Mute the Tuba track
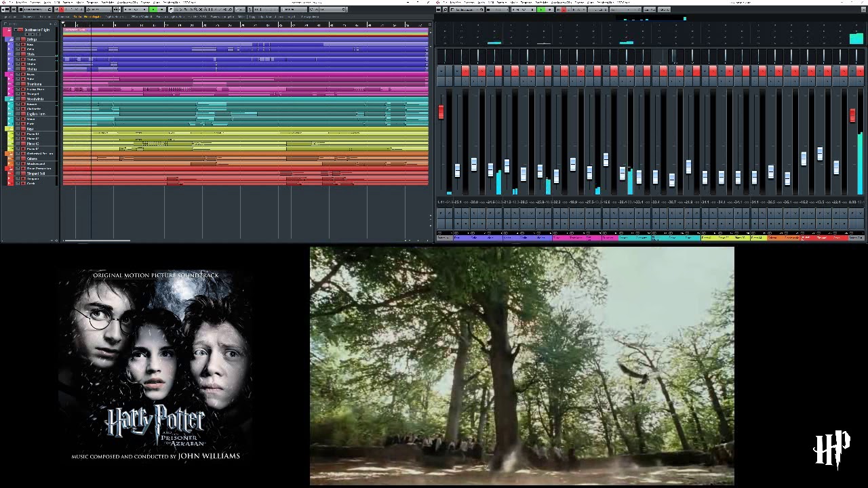Screen dimensions: 868x488 click(x=18, y=79)
